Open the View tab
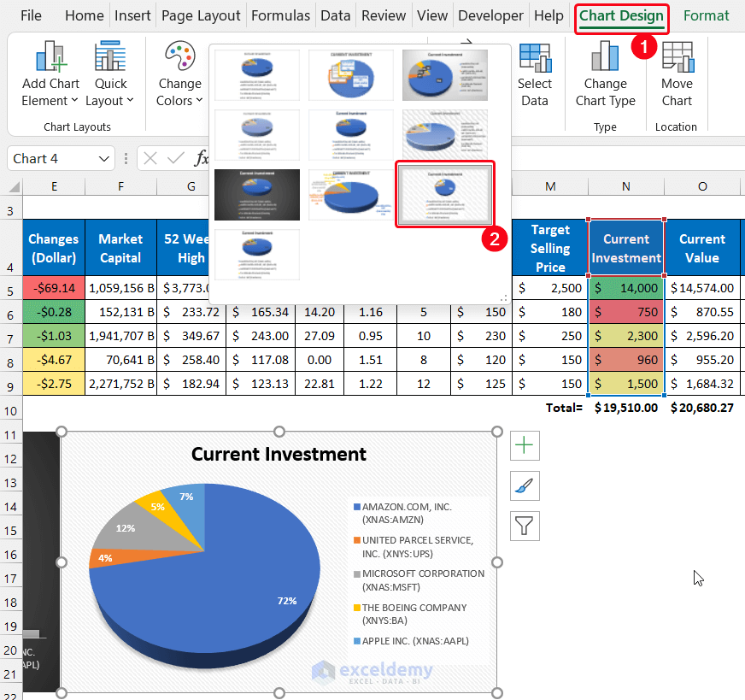Viewport: 745px width, 700px height. coord(432,15)
